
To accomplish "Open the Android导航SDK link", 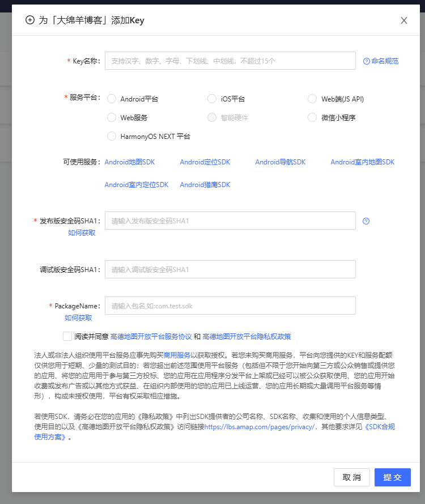I will [280, 162].
